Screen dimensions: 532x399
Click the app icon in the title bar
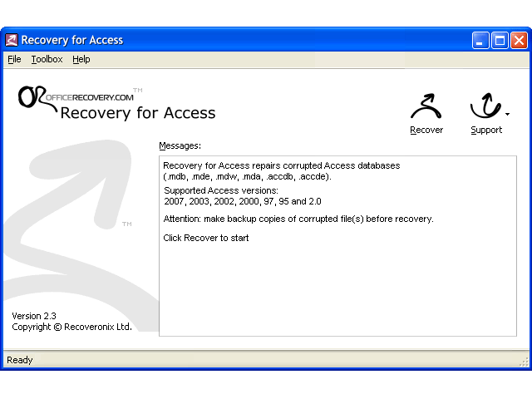(12, 40)
